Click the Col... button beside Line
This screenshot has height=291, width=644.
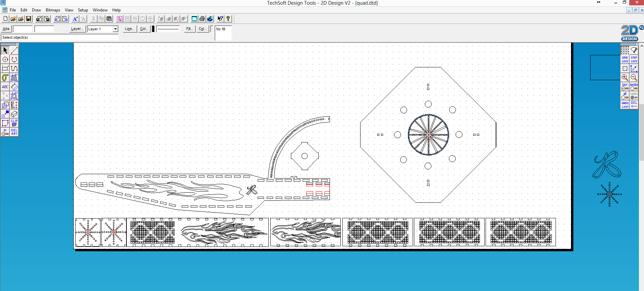click(x=144, y=29)
